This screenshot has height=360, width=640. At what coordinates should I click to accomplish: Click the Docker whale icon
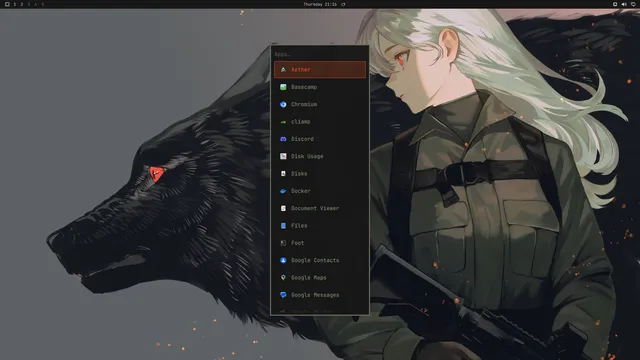point(283,191)
